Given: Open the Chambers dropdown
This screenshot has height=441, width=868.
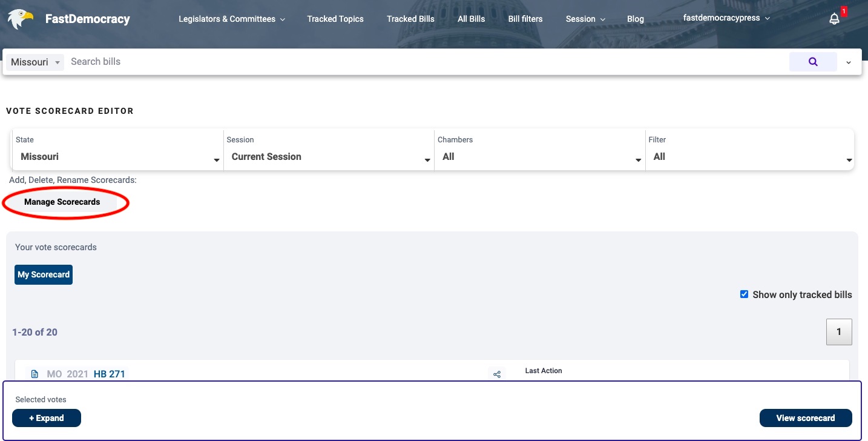Looking at the screenshot, I should click(x=539, y=156).
